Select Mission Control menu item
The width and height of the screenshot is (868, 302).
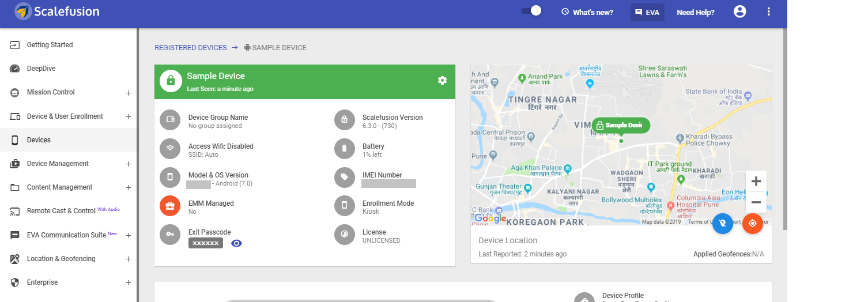pyautogui.click(x=51, y=92)
